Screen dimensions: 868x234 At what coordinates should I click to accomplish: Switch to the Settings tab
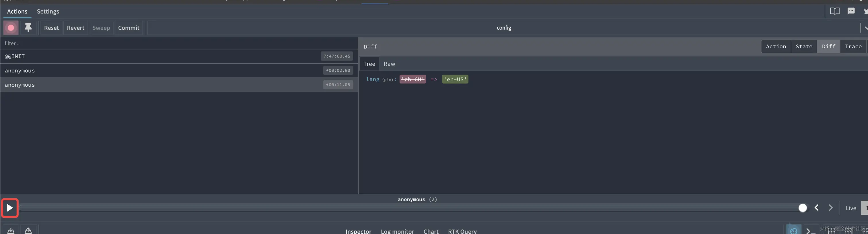pos(48,12)
